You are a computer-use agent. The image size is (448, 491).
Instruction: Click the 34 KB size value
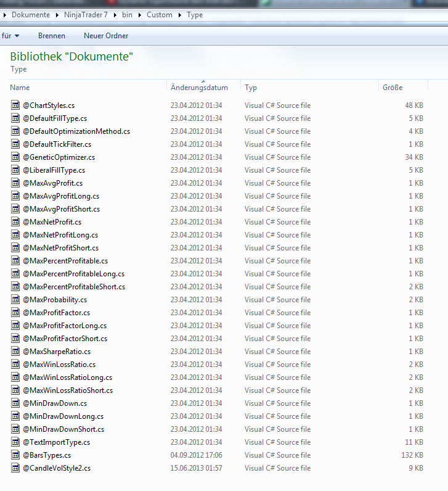(x=414, y=157)
